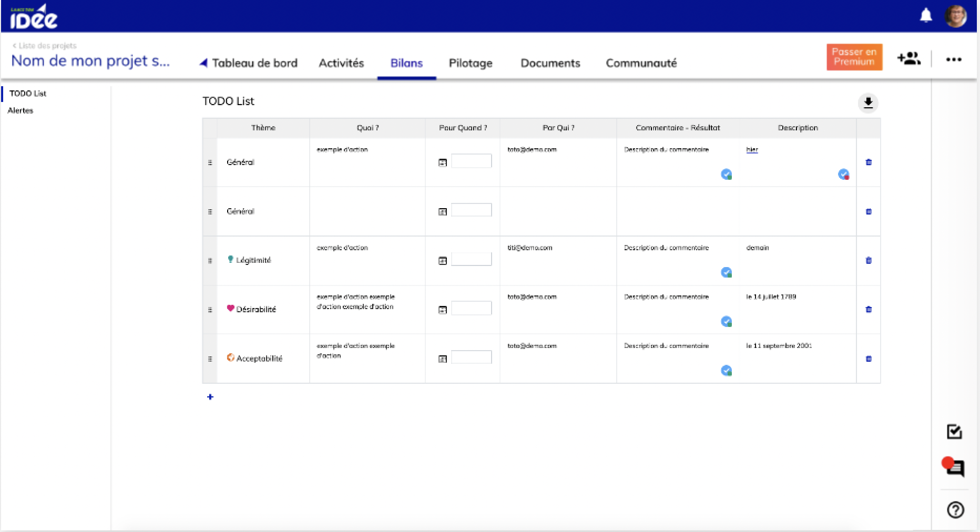Open the add members icon

[x=908, y=58]
